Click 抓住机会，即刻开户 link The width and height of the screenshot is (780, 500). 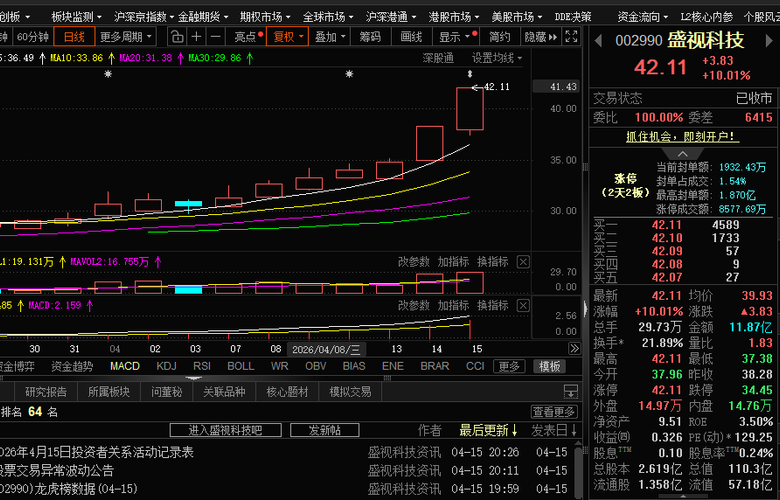coord(682,137)
